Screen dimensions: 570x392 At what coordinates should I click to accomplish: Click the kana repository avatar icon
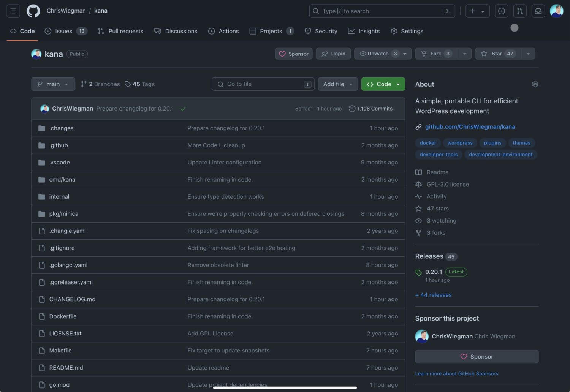(x=36, y=54)
